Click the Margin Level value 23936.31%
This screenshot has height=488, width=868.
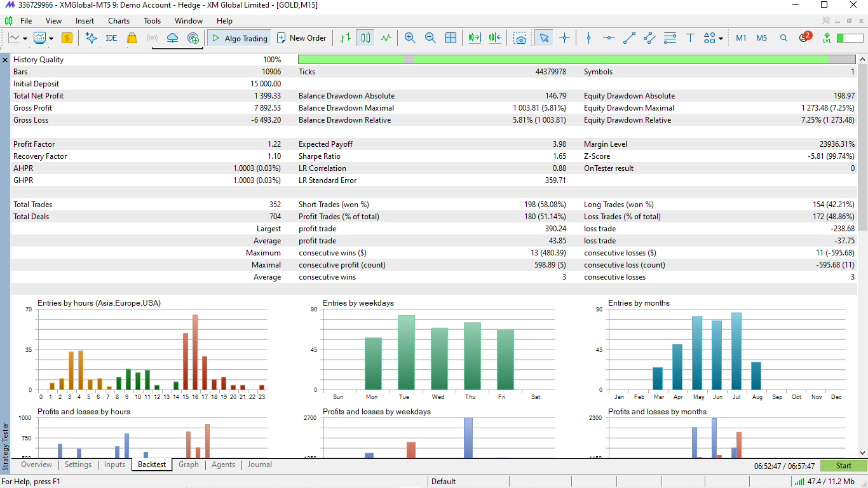[x=837, y=144]
